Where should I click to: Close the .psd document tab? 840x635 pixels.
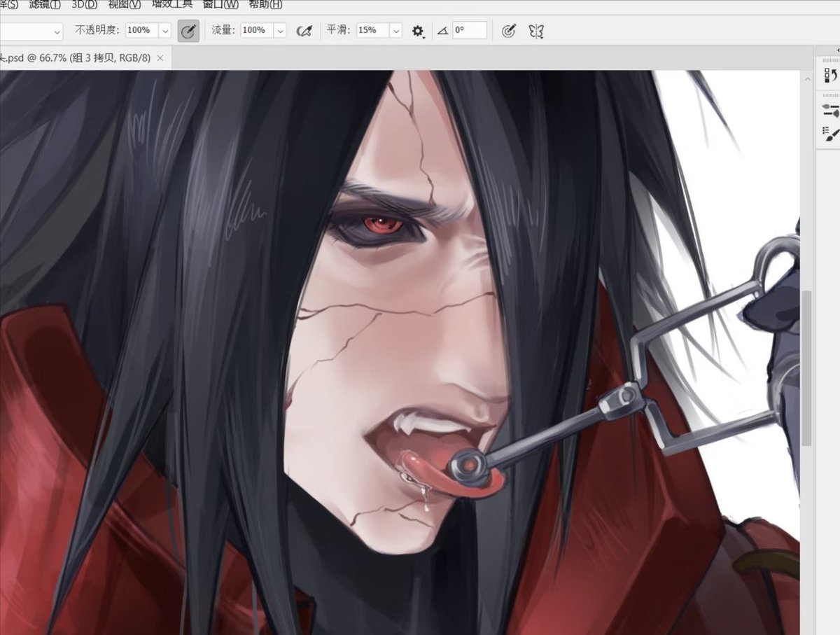click(x=160, y=58)
